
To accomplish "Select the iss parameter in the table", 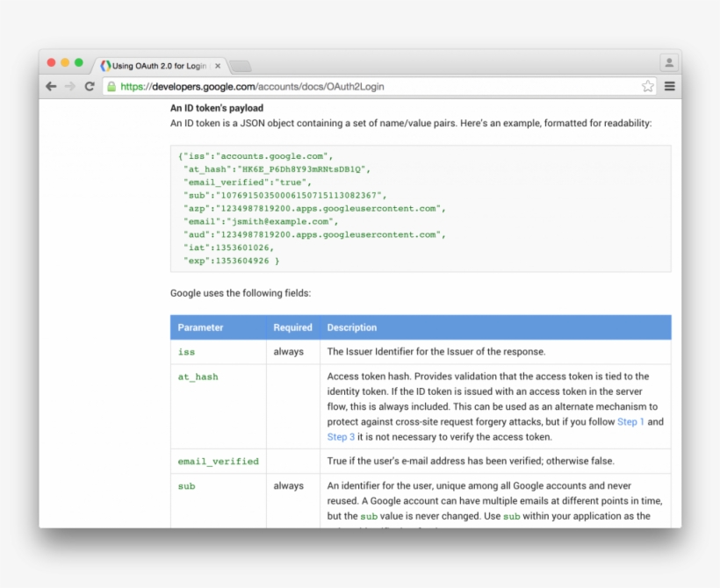I will (x=187, y=352).
